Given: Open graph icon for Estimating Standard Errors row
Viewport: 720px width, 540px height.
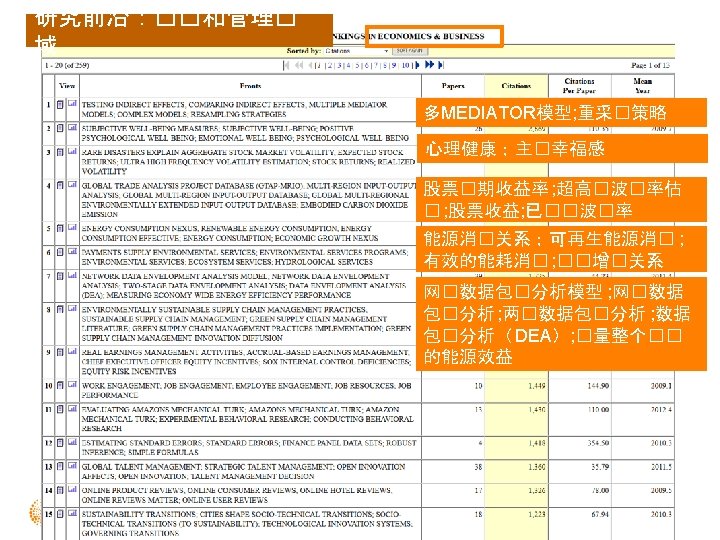Looking at the screenshot, I should [x=72, y=442].
